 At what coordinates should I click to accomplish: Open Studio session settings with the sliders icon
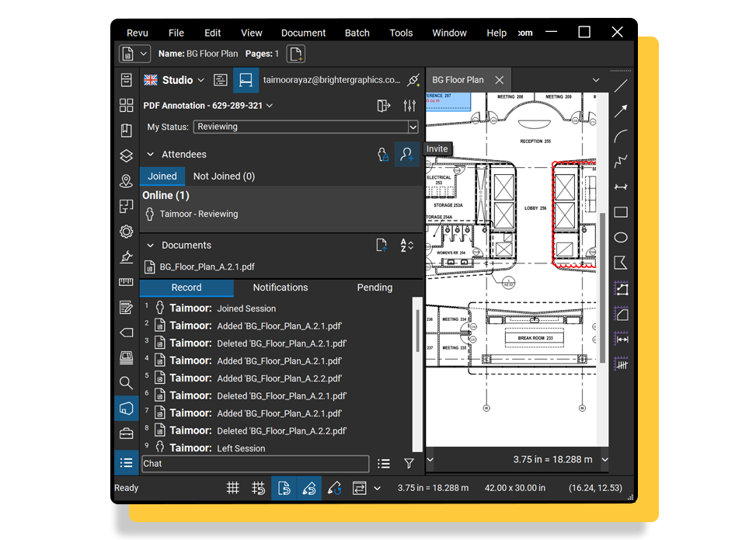tap(409, 105)
